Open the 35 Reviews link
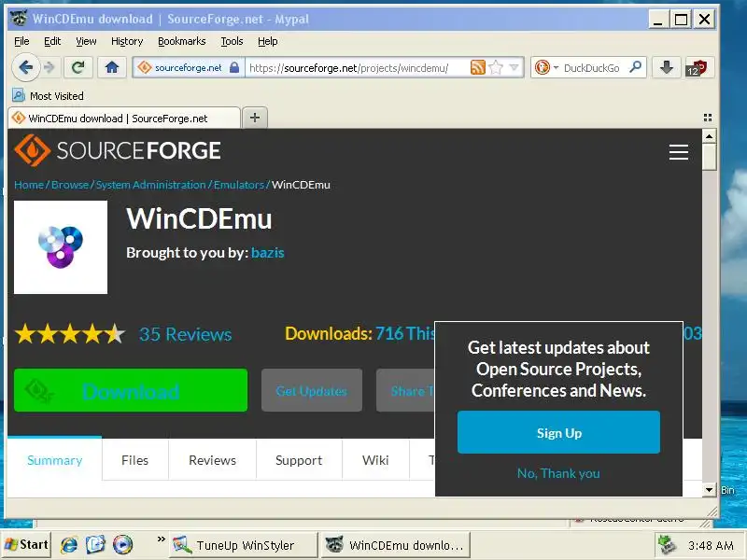Image resolution: width=747 pixels, height=560 pixels. (x=185, y=334)
